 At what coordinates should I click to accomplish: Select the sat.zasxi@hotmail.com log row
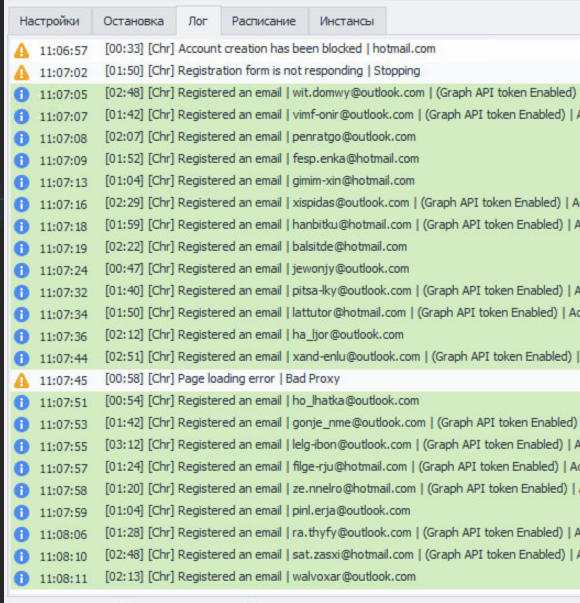tap(295, 556)
